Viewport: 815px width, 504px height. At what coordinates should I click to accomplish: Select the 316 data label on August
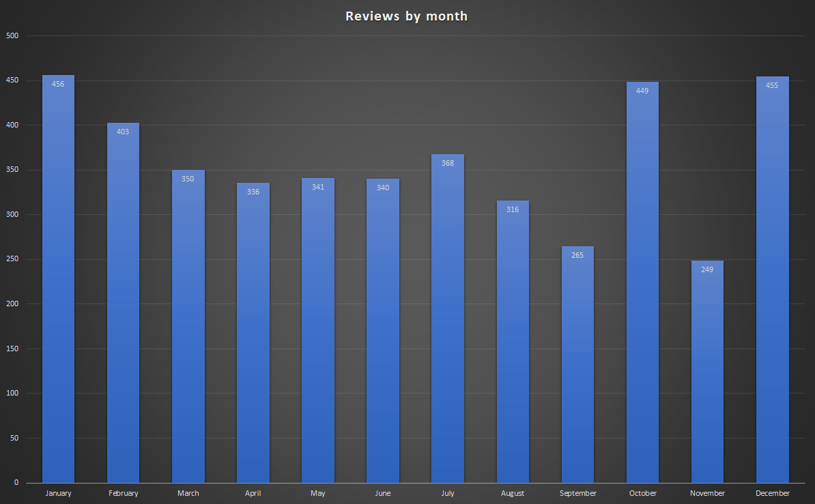pos(513,209)
